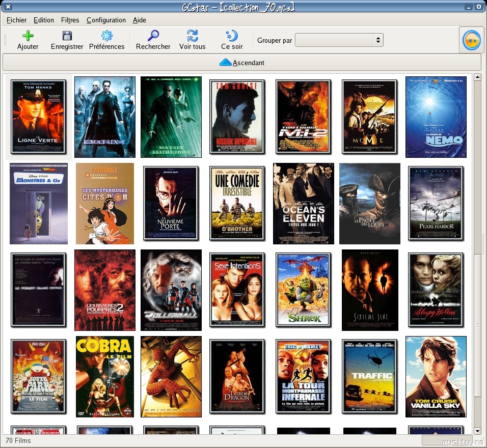Viewport: 487px width, 448px height.
Task: Choose the Shrek movie thumbnail
Action: [x=304, y=290]
